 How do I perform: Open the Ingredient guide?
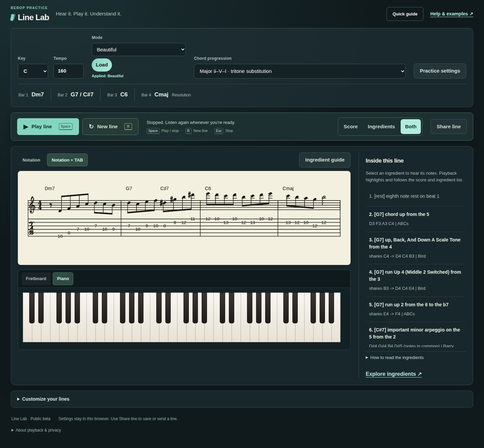[x=325, y=160]
